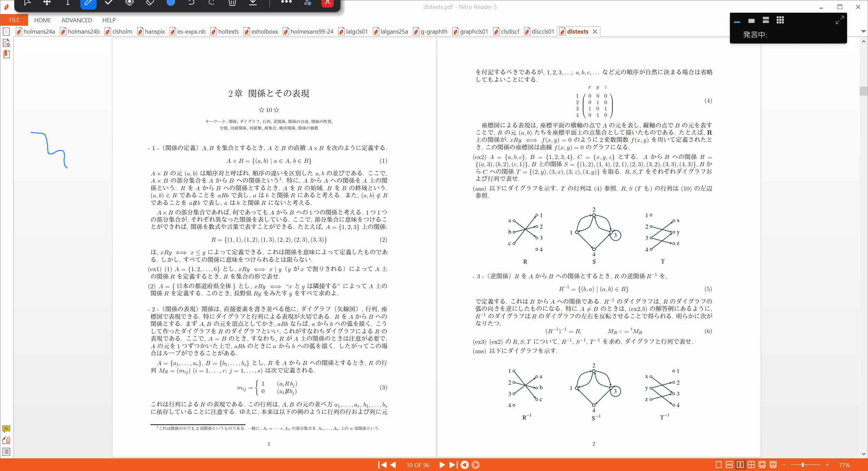Open the search panel in left sidebar
868x471 pixels.
(x=6, y=43)
